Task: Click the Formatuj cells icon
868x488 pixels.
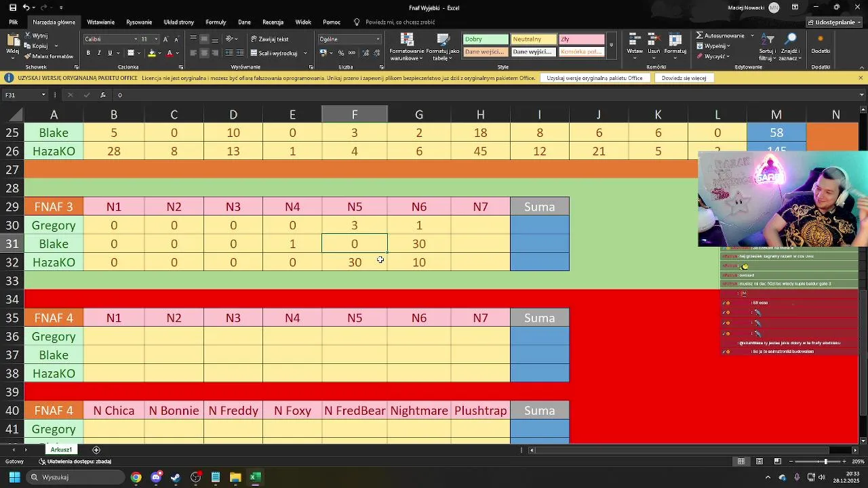Action: tap(675, 39)
